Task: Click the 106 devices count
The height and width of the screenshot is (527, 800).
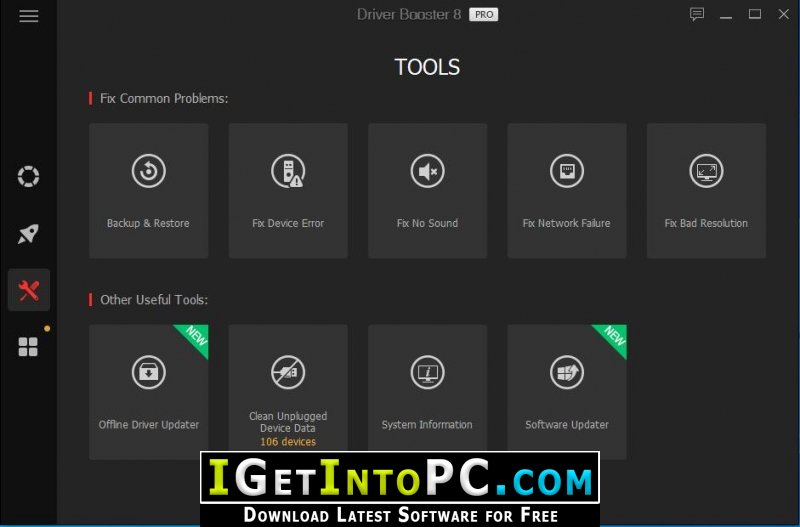Action: pyautogui.click(x=288, y=442)
